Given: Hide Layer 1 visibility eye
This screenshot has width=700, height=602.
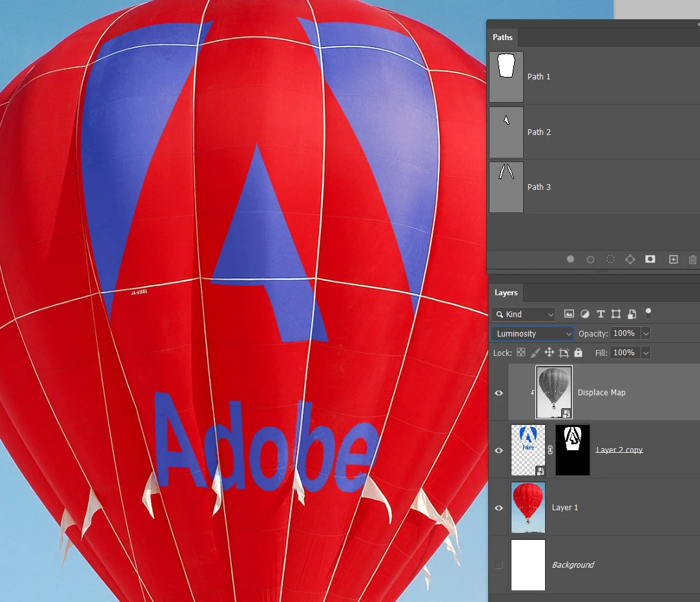Looking at the screenshot, I should point(499,508).
